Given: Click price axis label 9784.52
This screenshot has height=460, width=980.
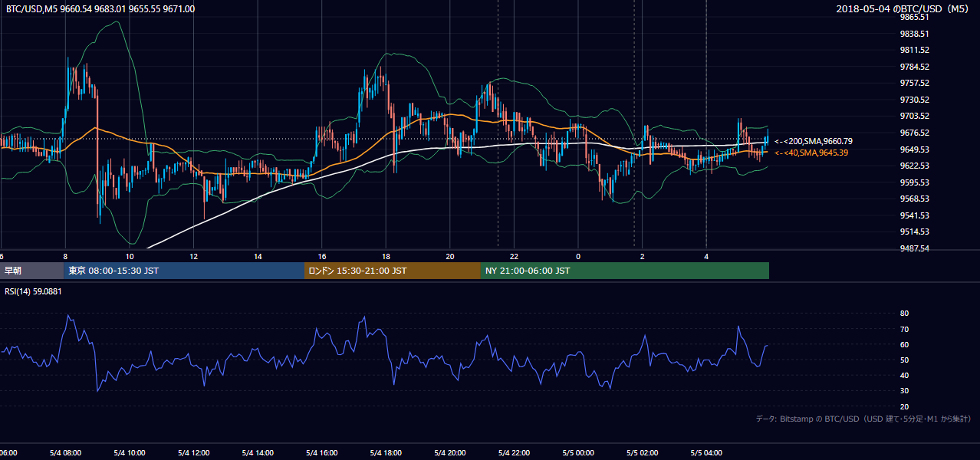Looking at the screenshot, I should (915, 67).
